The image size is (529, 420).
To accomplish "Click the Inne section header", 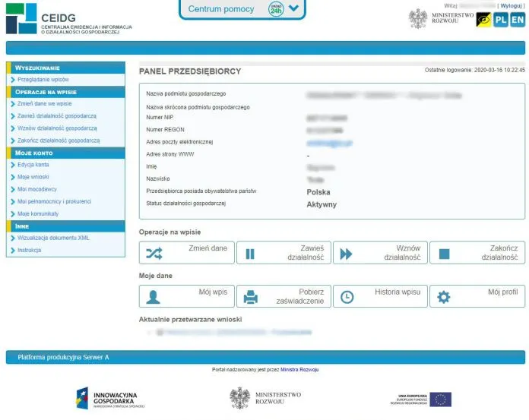I will (66, 226).
